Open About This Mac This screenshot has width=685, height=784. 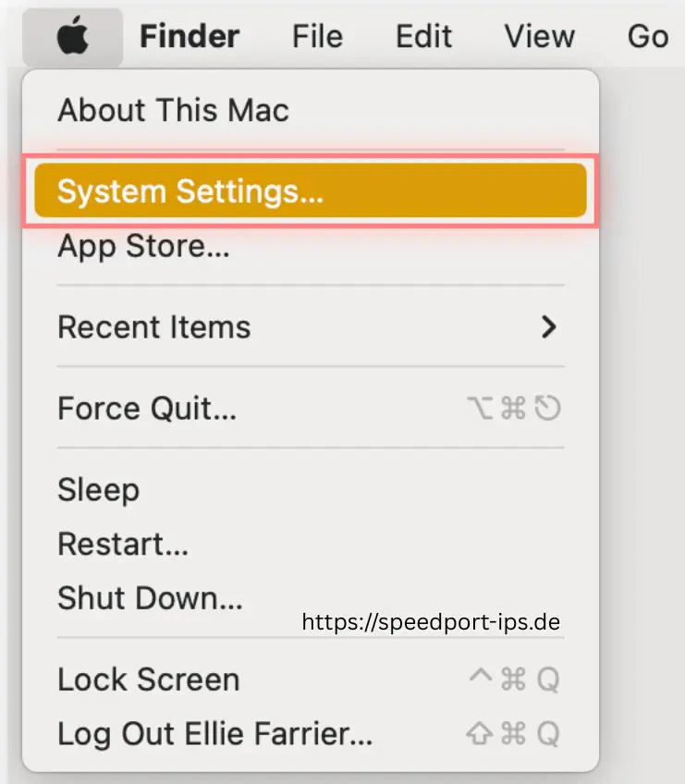[x=174, y=109]
